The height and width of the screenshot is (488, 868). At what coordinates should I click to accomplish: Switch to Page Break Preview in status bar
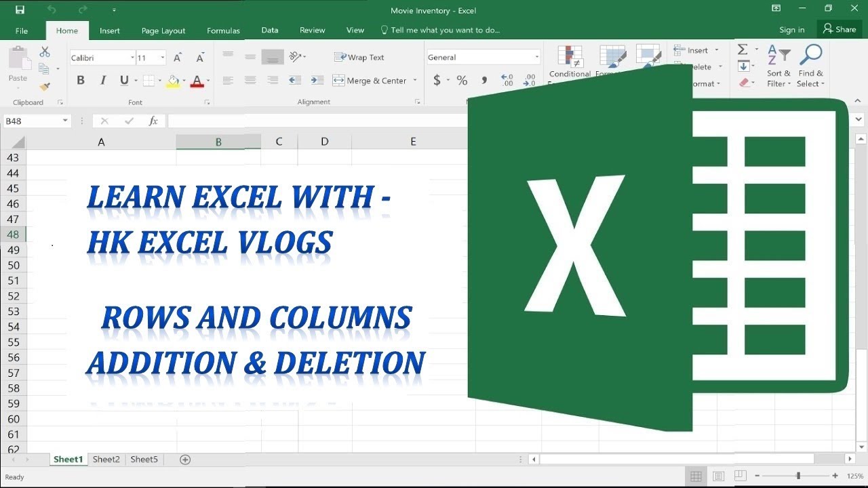click(740, 476)
